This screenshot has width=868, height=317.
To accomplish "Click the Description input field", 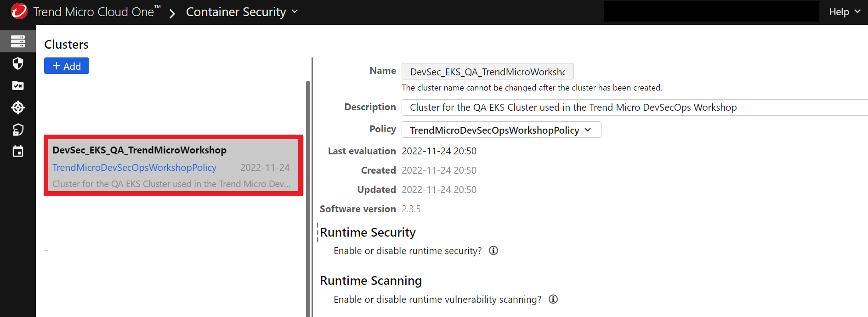I will click(635, 108).
